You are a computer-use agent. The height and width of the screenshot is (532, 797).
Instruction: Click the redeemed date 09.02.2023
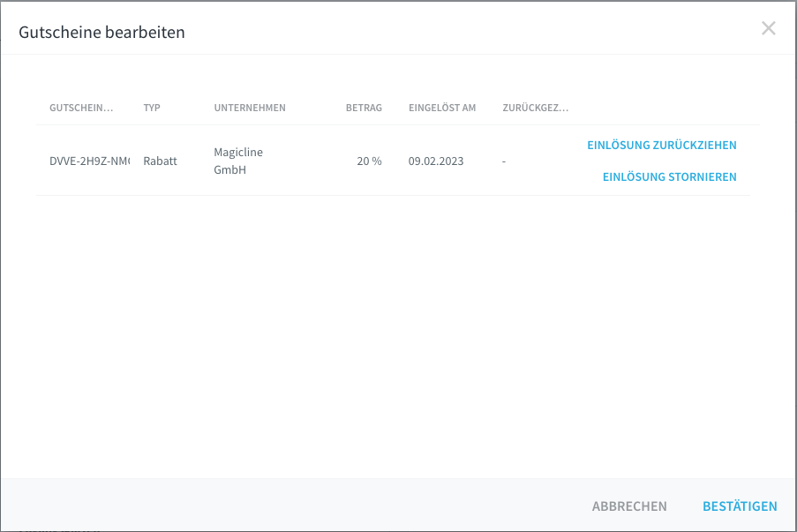coord(436,161)
